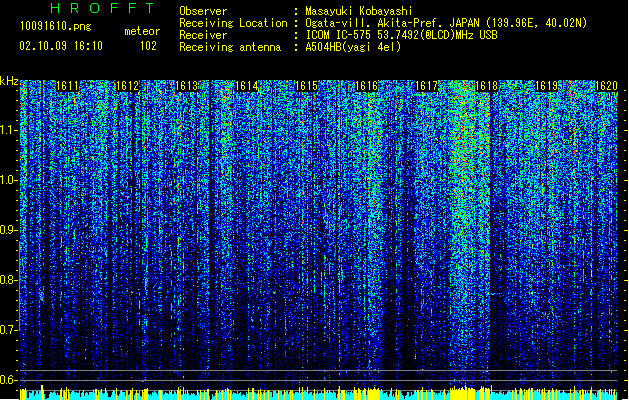The image size is (629, 400).
Task: Click the A504HB(yagi 4el) antenna text
Action: pyautogui.click(x=353, y=47)
